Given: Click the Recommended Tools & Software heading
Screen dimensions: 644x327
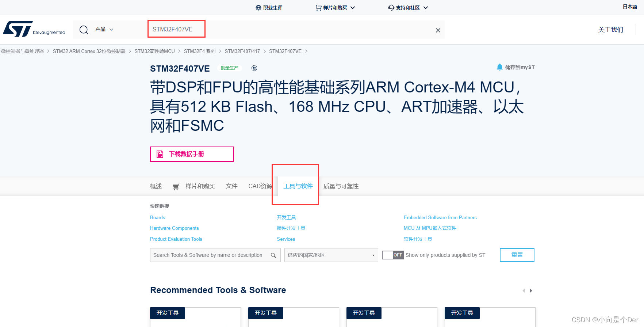Looking at the screenshot, I should coord(218,290).
